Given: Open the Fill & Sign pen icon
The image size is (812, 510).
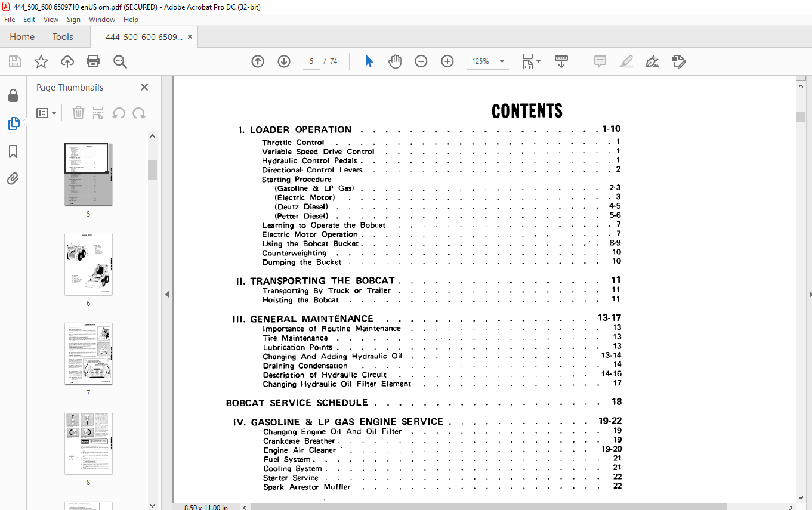Looking at the screenshot, I should pyautogui.click(x=653, y=61).
